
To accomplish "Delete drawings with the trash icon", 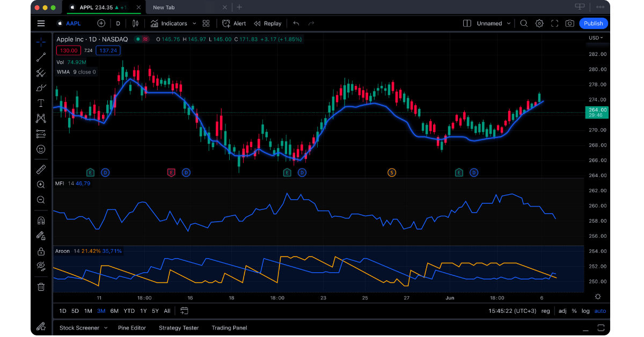I will click(x=41, y=287).
